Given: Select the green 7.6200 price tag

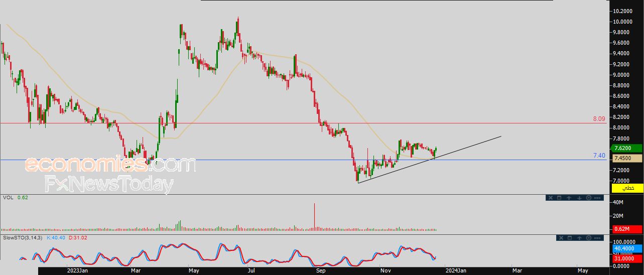Looking at the screenshot, I should pos(627,148).
